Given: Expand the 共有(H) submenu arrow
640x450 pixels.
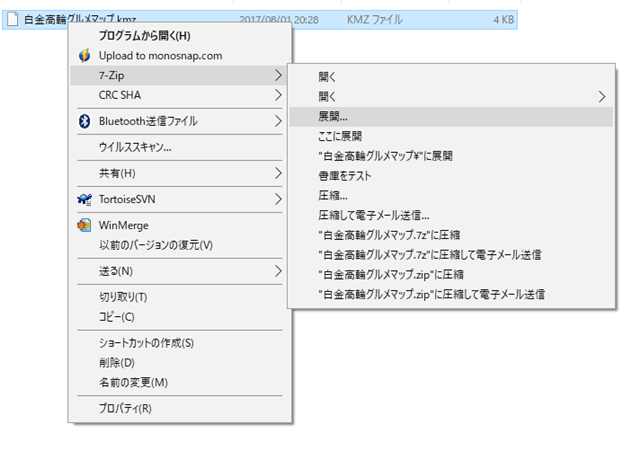Looking at the screenshot, I should coord(278,173).
